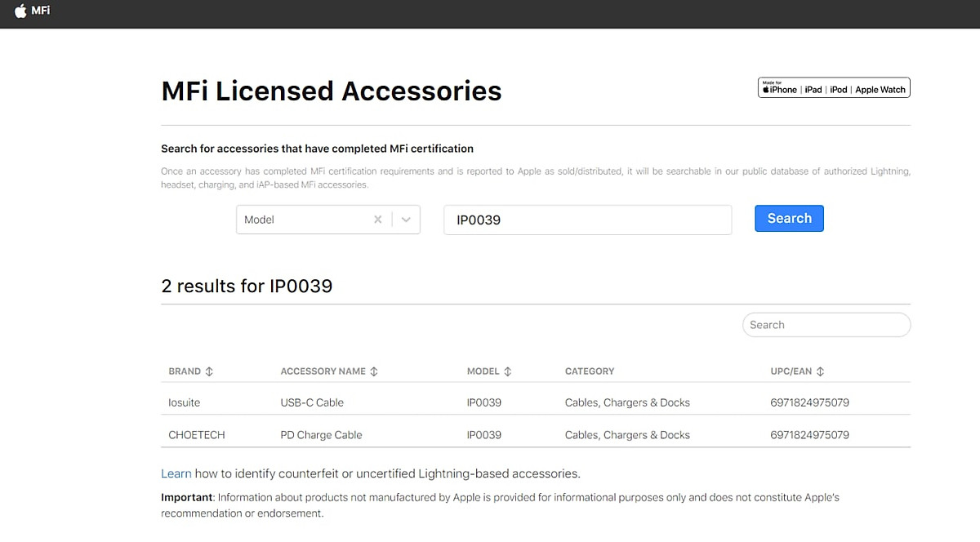Screen dimensions: 980x542
Task: Select the CHOETECH brand cell
Action: tap(197, 435)
